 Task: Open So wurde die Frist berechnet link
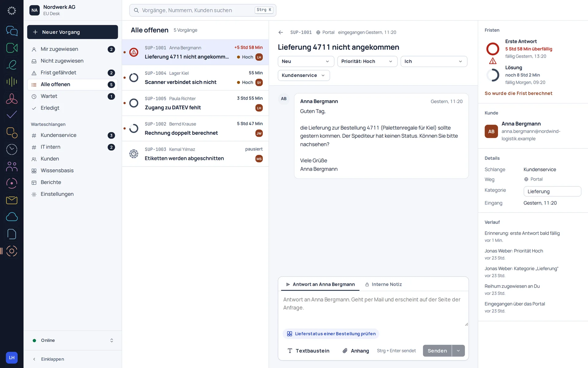click(x=518, y=93)
